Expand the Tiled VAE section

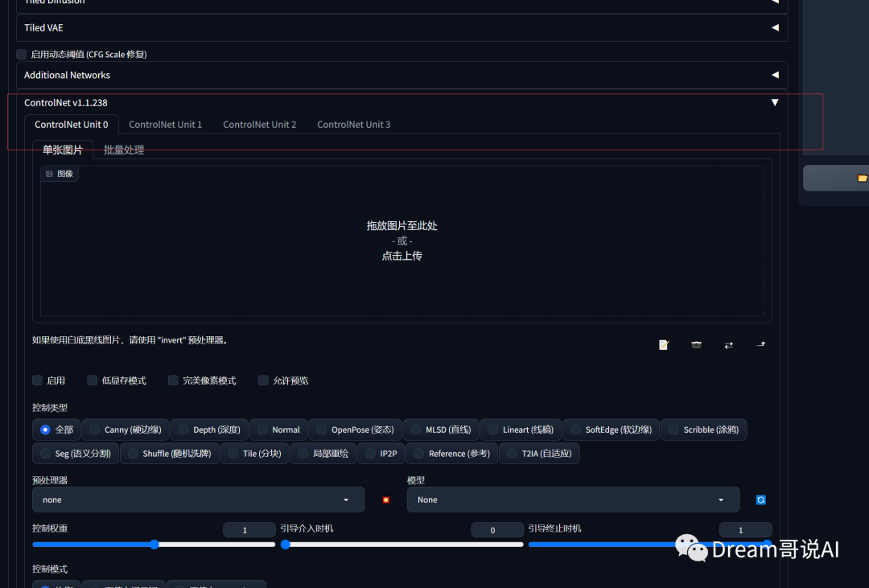click(x=402, y=27)
